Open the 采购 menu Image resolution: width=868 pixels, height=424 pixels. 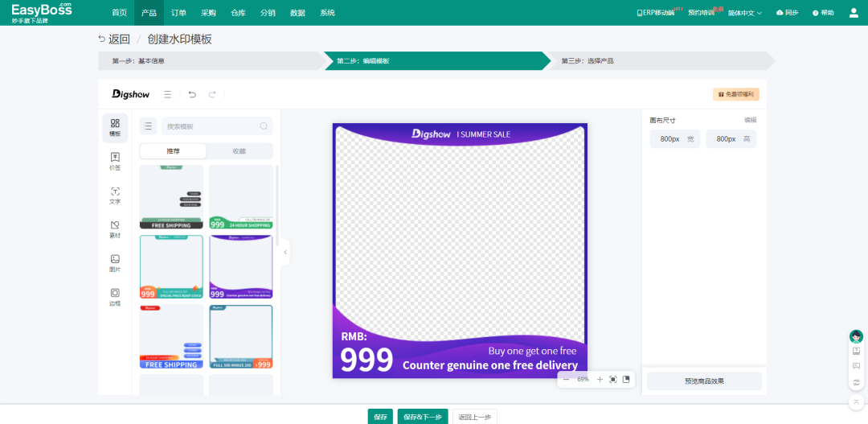209,13
